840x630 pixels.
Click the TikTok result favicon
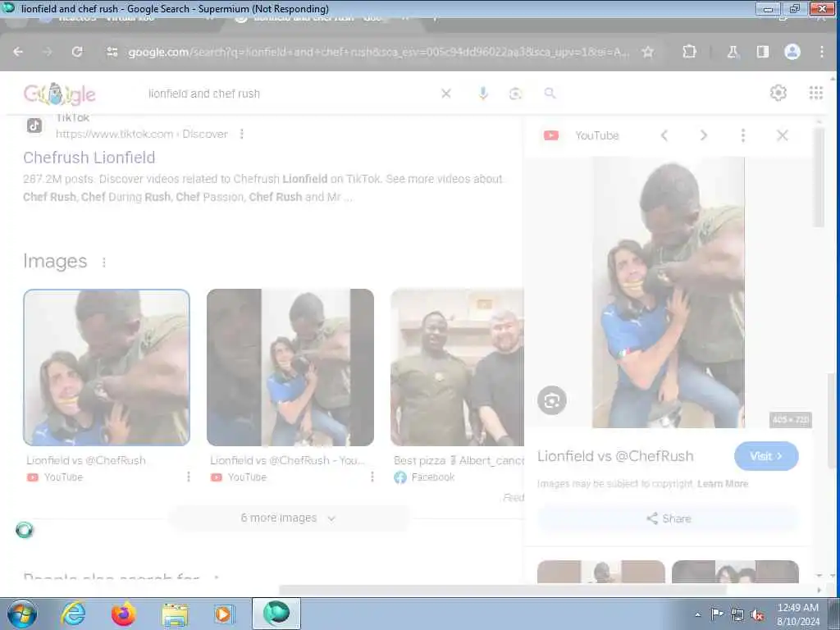coord(34,126)
